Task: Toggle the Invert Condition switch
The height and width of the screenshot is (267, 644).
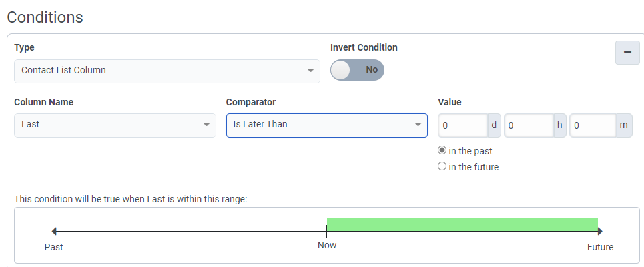Action: coord(357,70)
